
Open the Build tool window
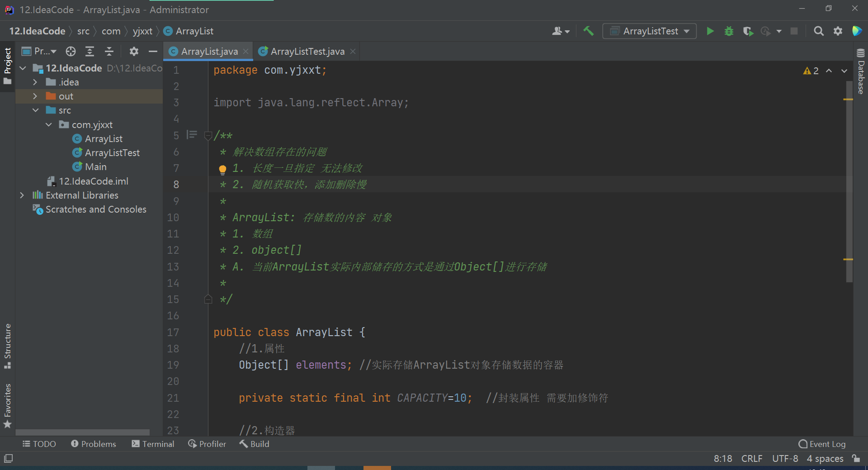point(254,444)
